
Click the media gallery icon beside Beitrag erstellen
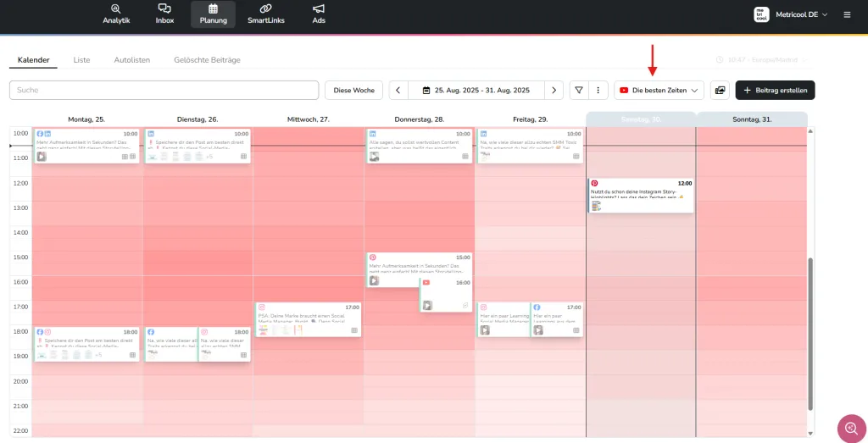pos(720,90)
